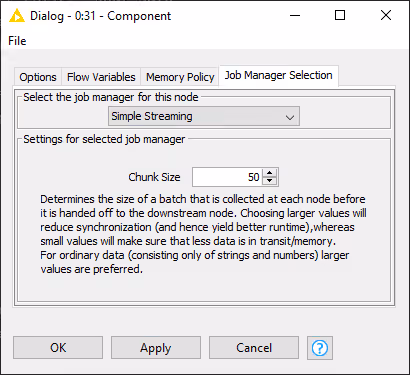
Task: Decrease Chunk Size with the down arrow
Action: 269,181
